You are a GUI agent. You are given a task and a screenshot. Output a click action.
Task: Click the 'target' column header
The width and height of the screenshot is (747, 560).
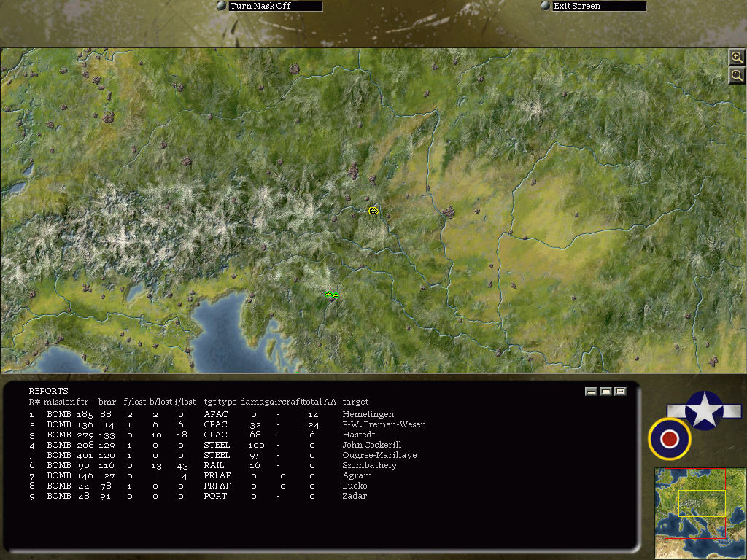[x=355, y=402]
